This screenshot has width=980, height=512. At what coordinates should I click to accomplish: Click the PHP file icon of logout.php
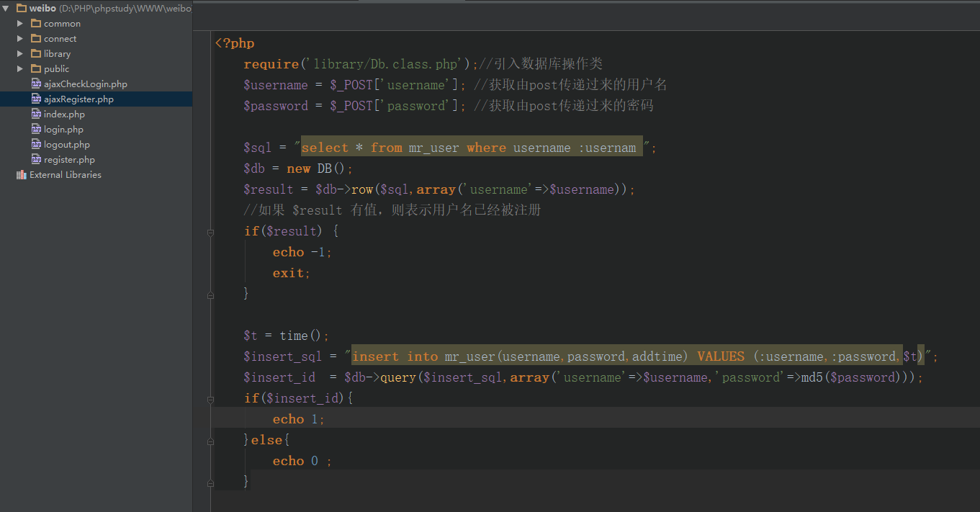(x=36, y=145)
